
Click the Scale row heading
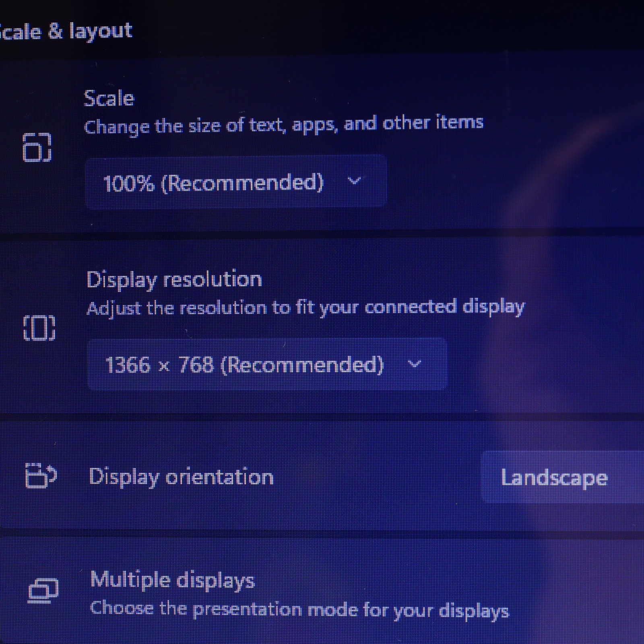[x=109, y=98]
